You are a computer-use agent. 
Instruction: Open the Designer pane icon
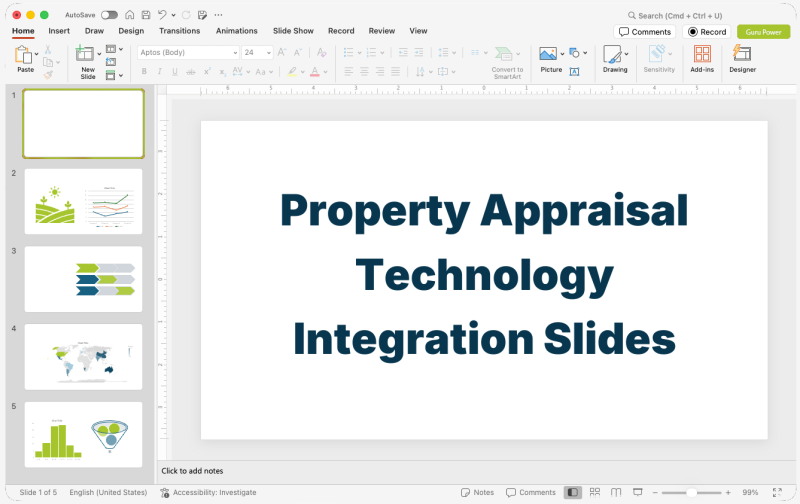click(742, 53)
